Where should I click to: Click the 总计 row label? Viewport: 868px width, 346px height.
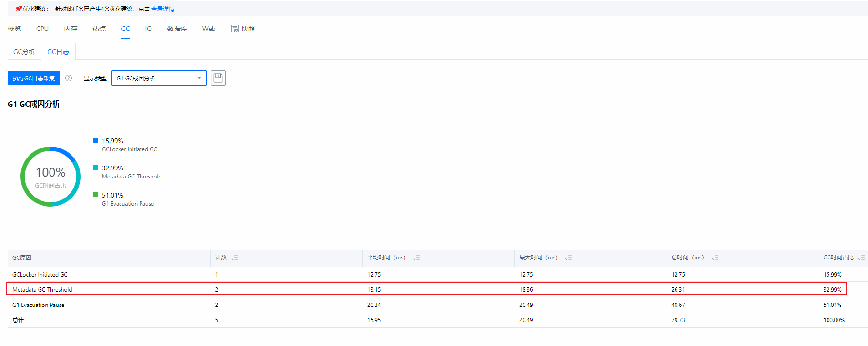[x=18, y=320]
